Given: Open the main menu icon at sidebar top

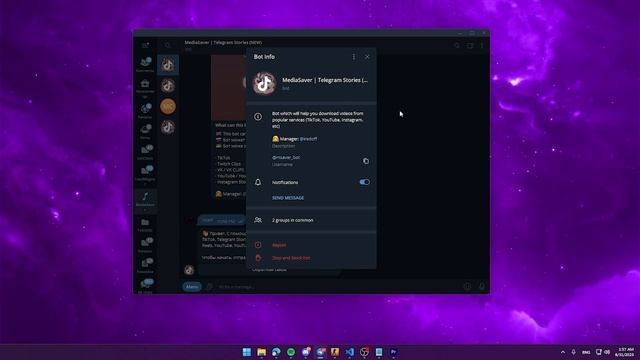Looking at the screenshot, I should coord(145,45).
